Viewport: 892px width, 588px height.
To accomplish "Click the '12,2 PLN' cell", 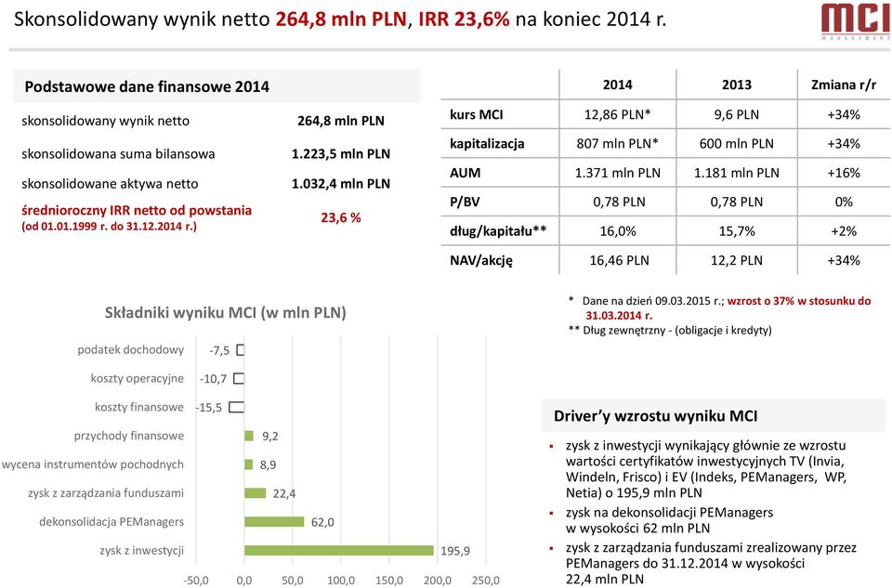I will pos(737,260).
